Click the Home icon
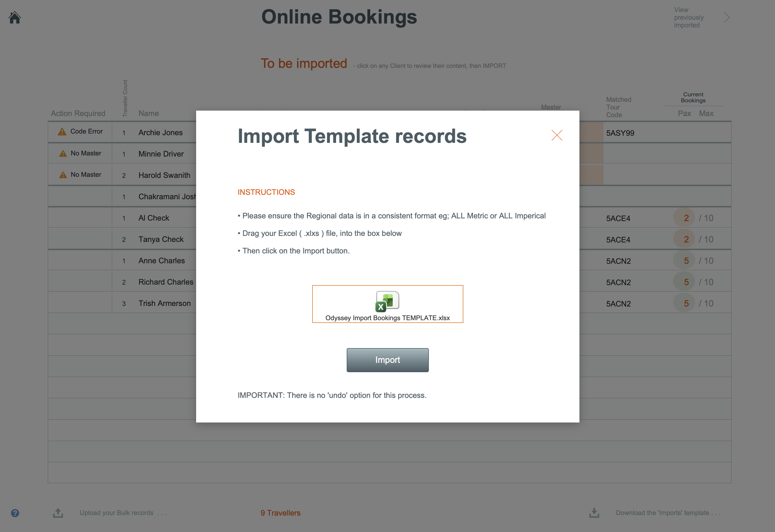775x532 pixels. pos(15,18)
